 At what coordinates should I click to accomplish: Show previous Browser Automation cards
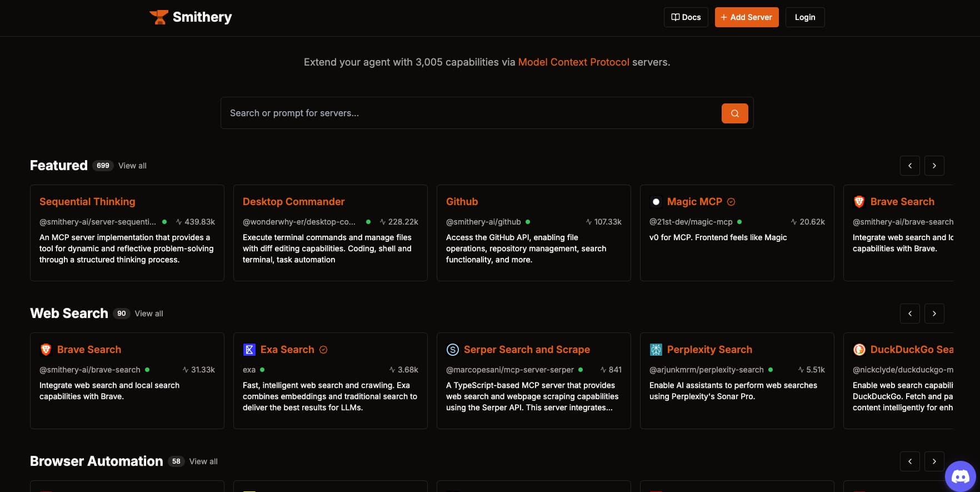[910, 461]
